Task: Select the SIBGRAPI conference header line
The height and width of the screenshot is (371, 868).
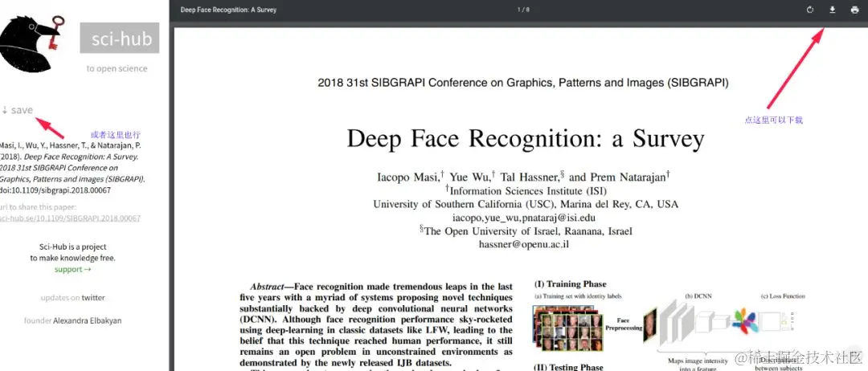Action: (x=523, y=83)
